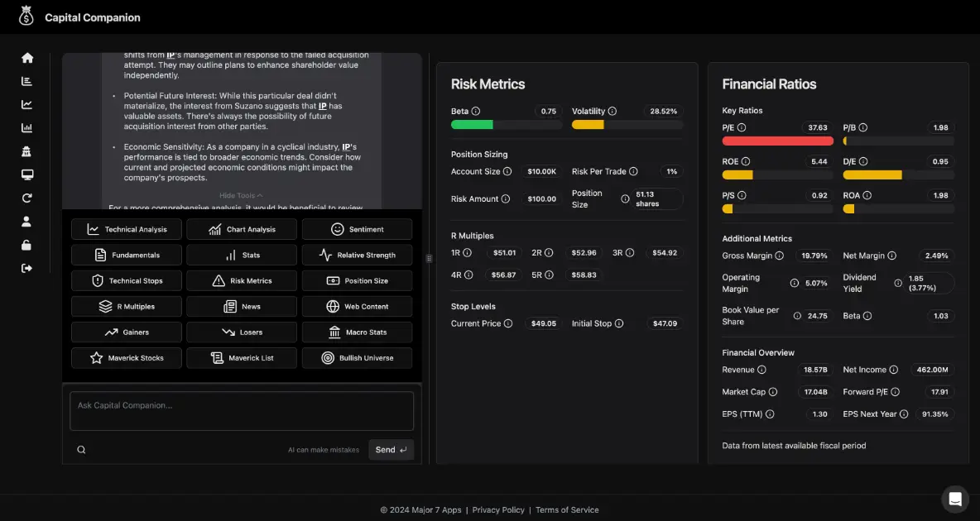Run the Technical Analysis tool
Screen dimensions: 980x521
click(127, 230)
